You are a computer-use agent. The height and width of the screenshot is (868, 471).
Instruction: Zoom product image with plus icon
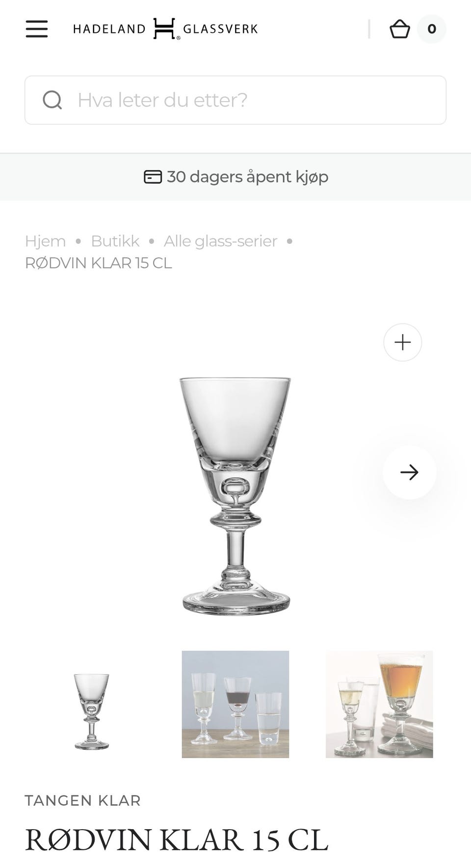coord(402,342)
